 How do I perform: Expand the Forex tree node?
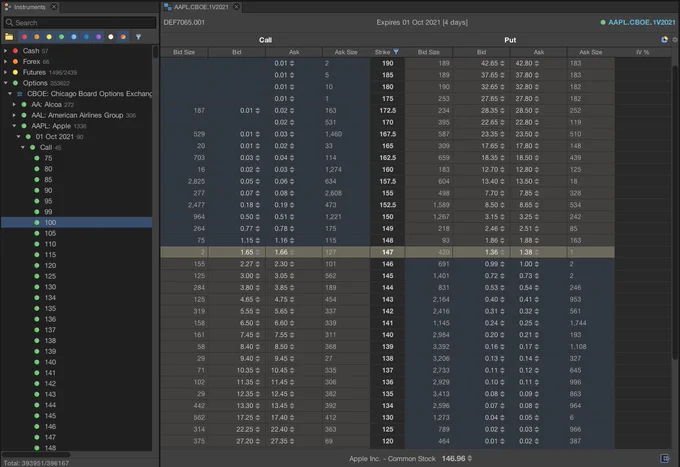click(6, 62)
